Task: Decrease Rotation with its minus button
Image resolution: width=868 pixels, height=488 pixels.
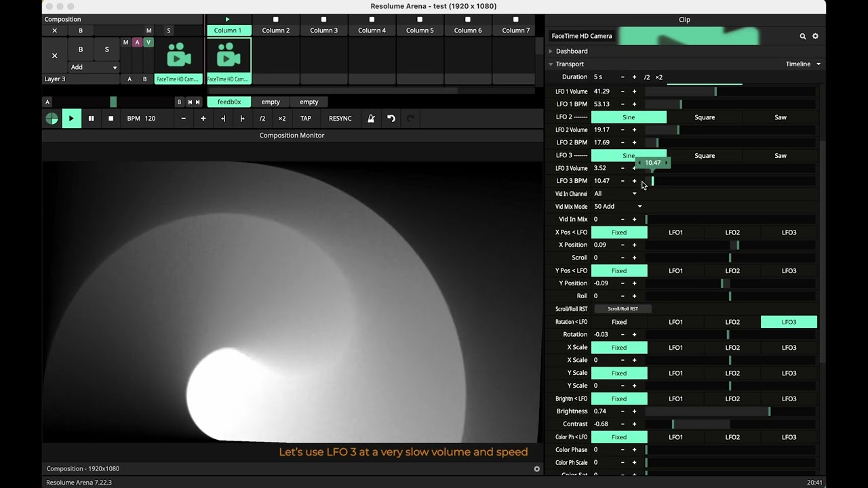Action: pos(623,335)
